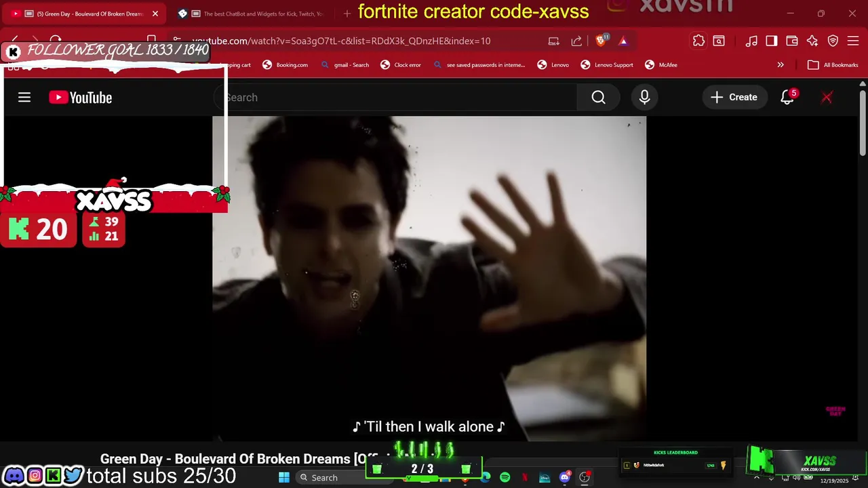Open the Brave Wallet icon
Viewport: 868px width, 488px height.
791,41
